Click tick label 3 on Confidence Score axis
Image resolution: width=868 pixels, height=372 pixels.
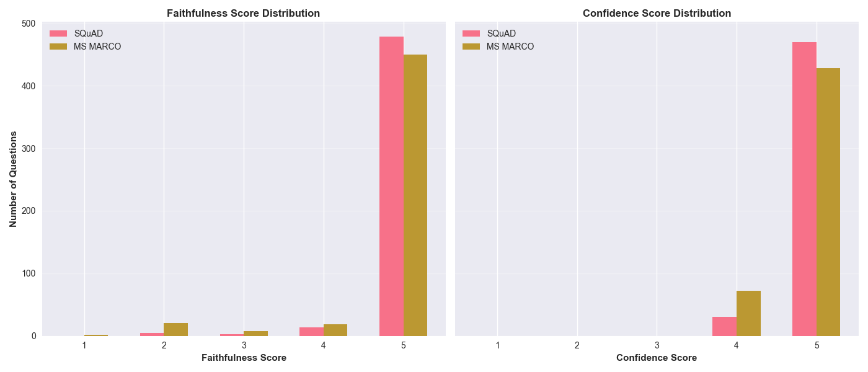[657, 345]
